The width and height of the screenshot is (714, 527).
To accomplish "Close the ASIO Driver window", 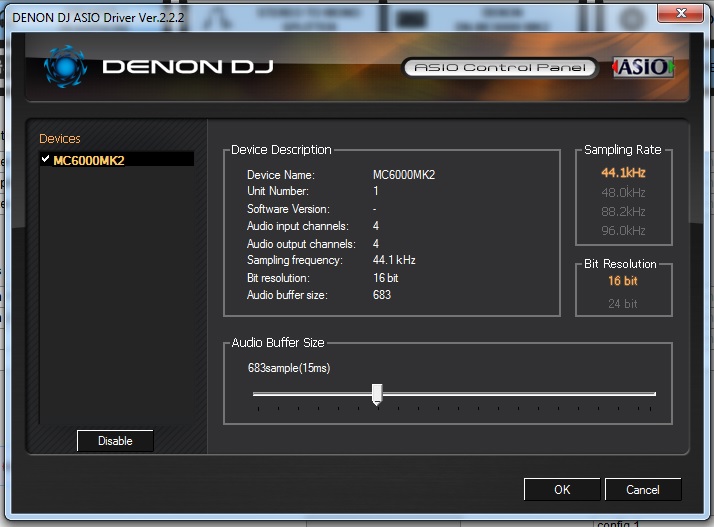I will (680, 13).
